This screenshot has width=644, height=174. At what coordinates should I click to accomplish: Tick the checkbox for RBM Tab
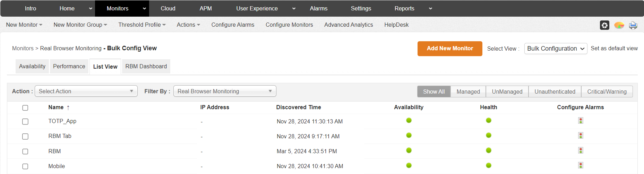click(25, 137)
